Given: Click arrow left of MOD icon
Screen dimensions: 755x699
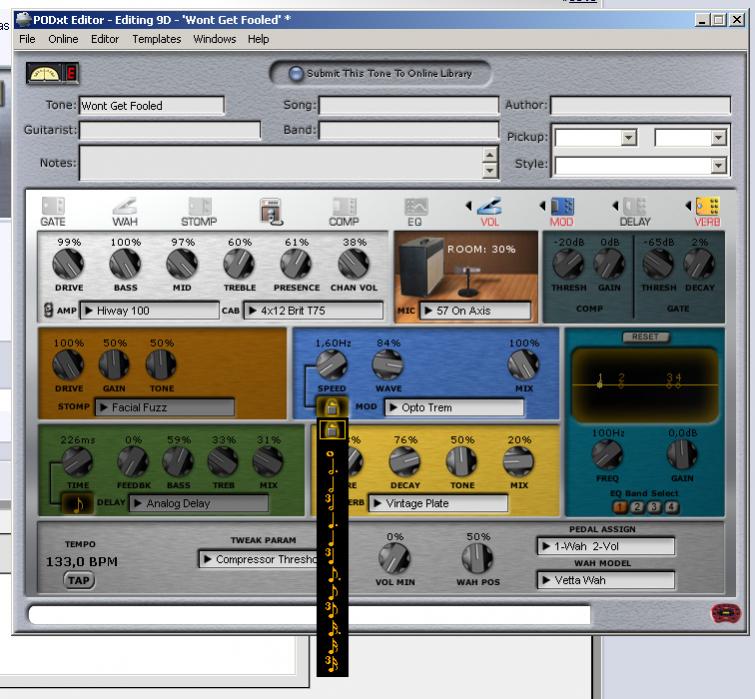Looking at the screenshot, I should click(542, 206).
